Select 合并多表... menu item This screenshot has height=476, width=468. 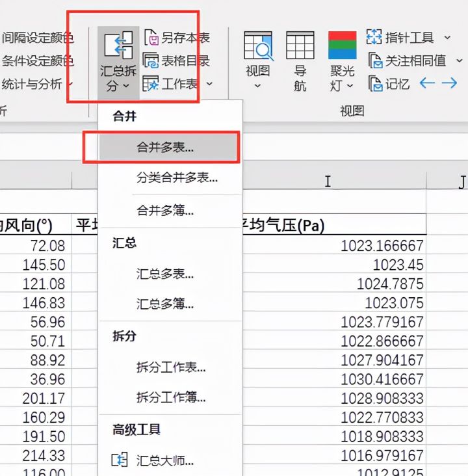(168, 147)
